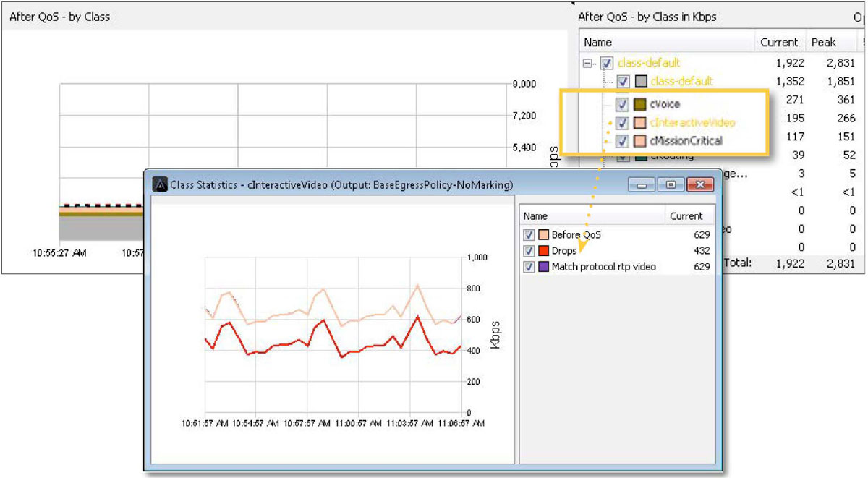Select the cInteractiveVideo class label
Image resolution: width=868 pixels, height=478 pixels.
692,123
